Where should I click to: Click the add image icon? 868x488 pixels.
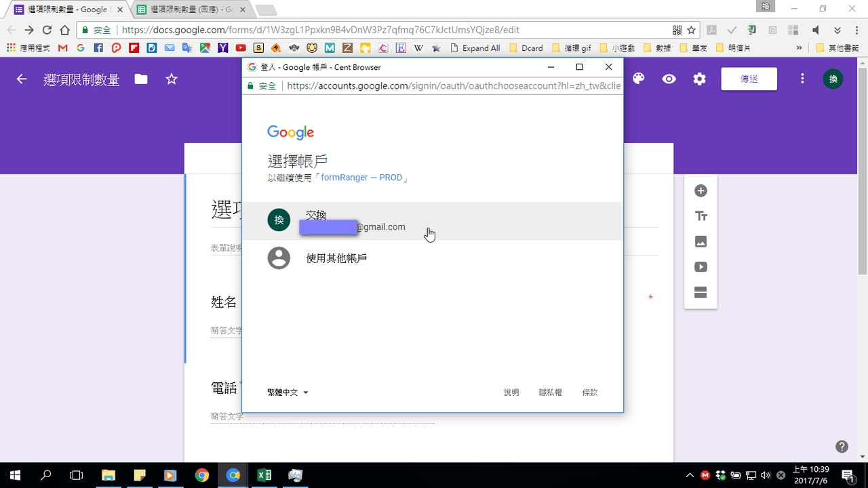(x=701, y=241)
